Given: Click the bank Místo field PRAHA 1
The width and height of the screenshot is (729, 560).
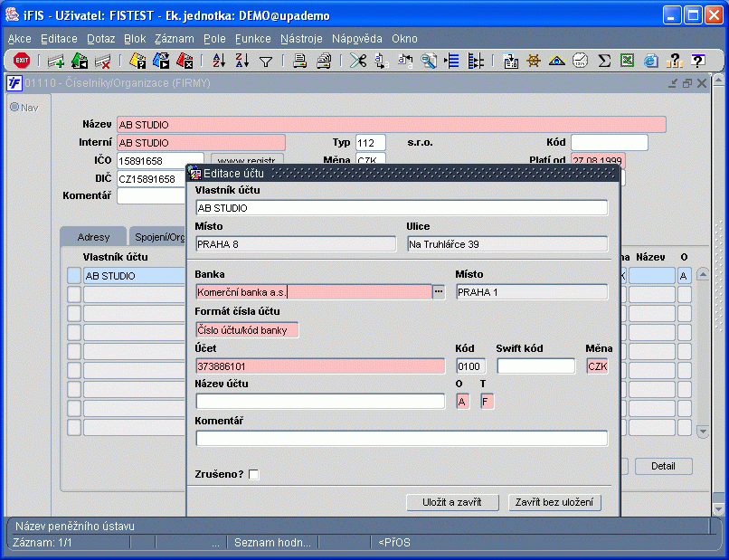Looking at the screenshot, I should 532,292.
